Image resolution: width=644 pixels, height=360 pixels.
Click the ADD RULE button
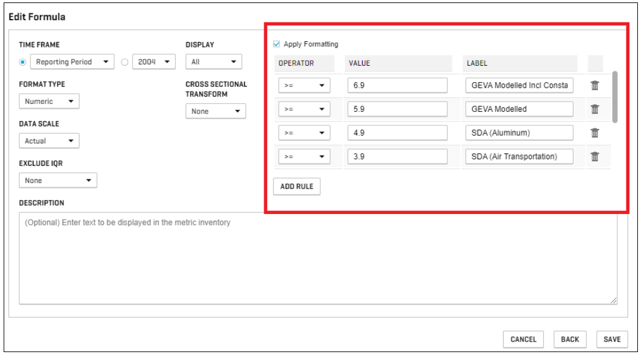(297, 187)
